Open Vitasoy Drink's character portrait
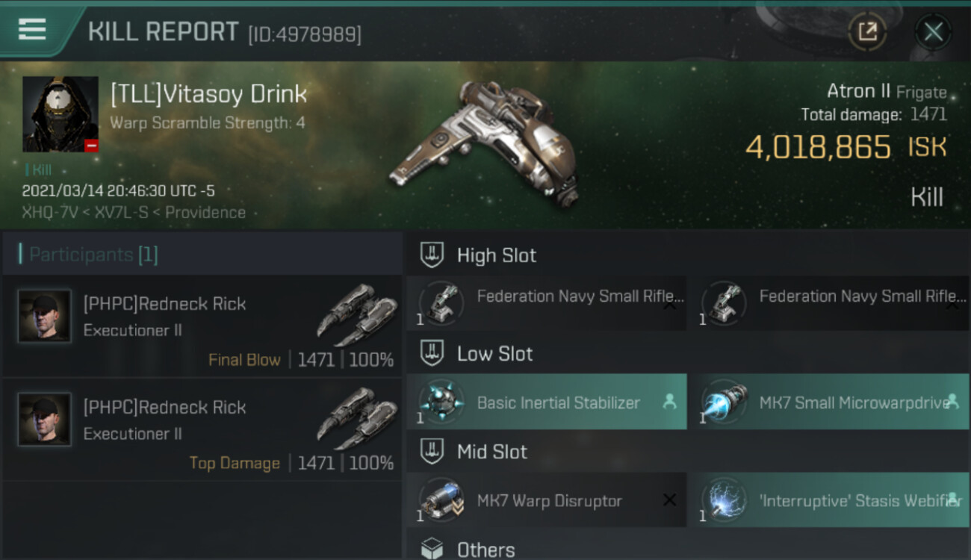Image resolution: width=971 pixels, height=560 pixels. click(x=61, y=114)
